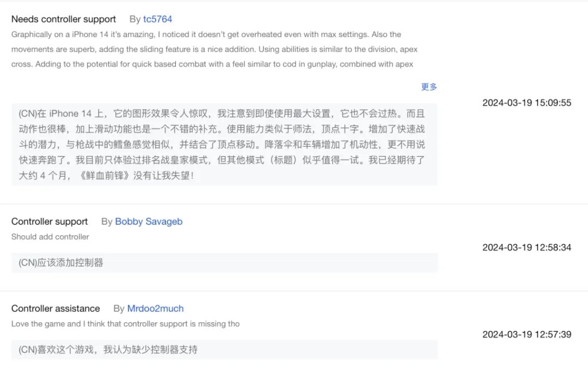Click the timestamp 2024-03-19 12:58:34

(526, 248)
